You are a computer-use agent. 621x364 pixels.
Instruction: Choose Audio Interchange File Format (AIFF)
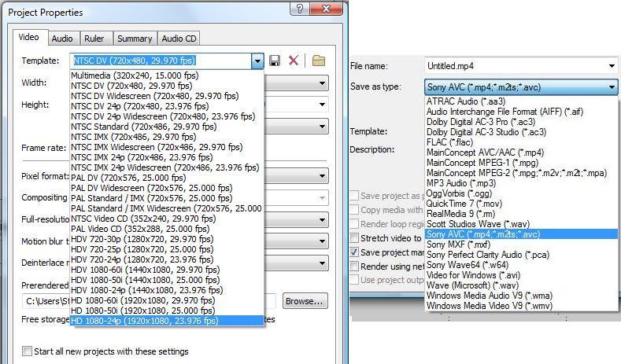(521, 112)
